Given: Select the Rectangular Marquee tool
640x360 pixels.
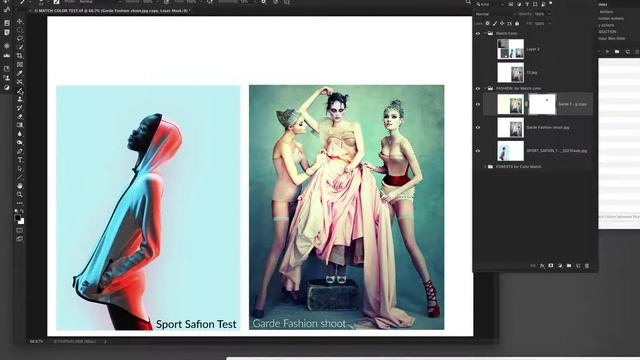Looking at the screenshot, I should point(20,30).
